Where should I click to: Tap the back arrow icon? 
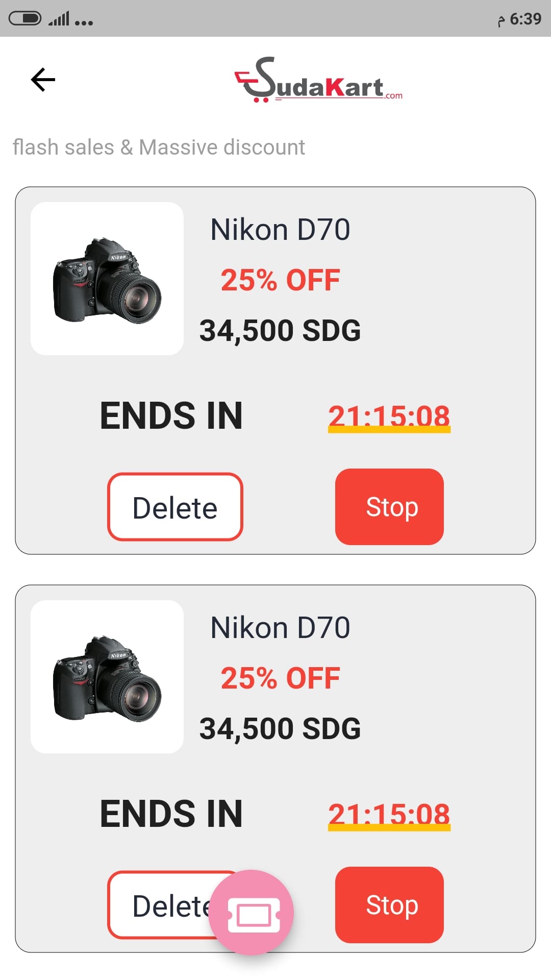point(43,80)
